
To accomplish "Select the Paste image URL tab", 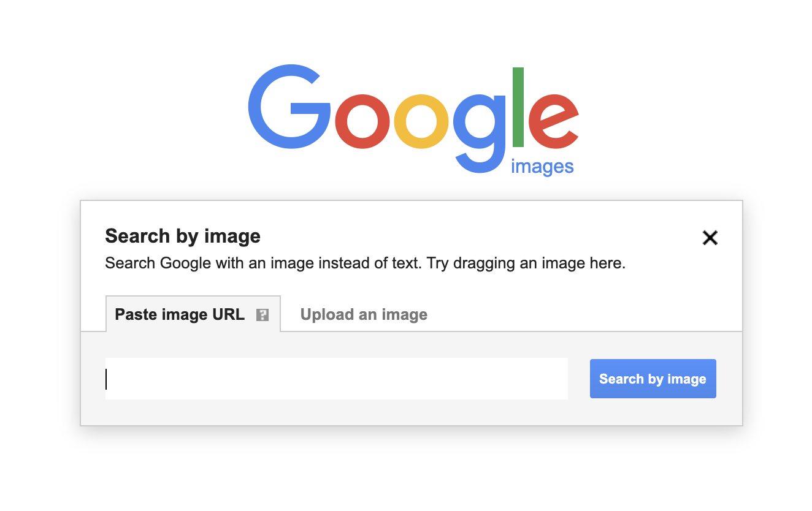I will tap(193, 314).
